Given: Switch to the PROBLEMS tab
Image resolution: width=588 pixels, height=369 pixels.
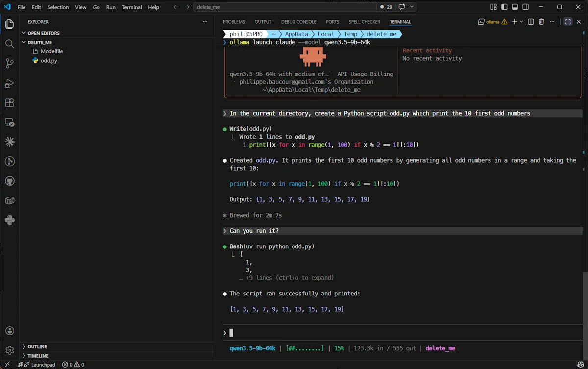Looking at the screenshot, I should (234, 22).
